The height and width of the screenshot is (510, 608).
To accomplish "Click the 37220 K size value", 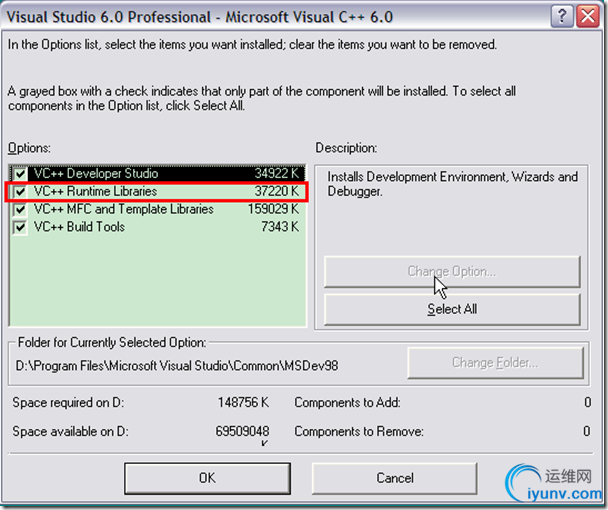I will point(276,191).
